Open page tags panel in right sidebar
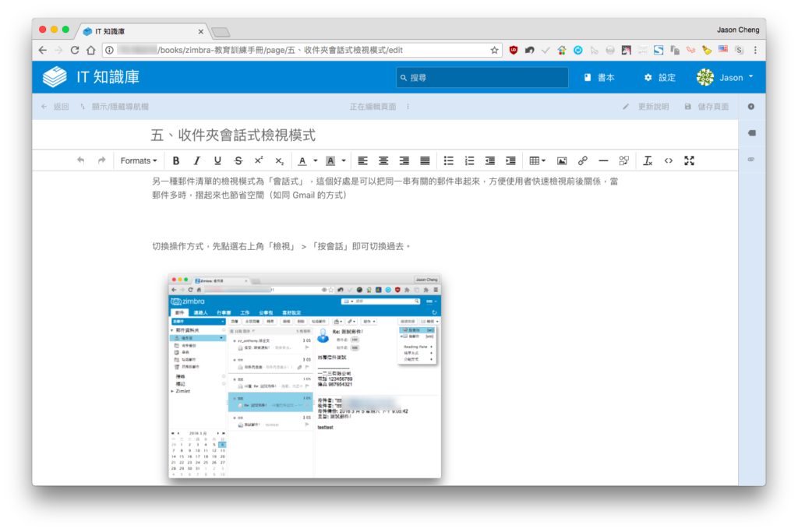This screenshot has width=798, height=532. pyautogui.click(x=752, y=132)
